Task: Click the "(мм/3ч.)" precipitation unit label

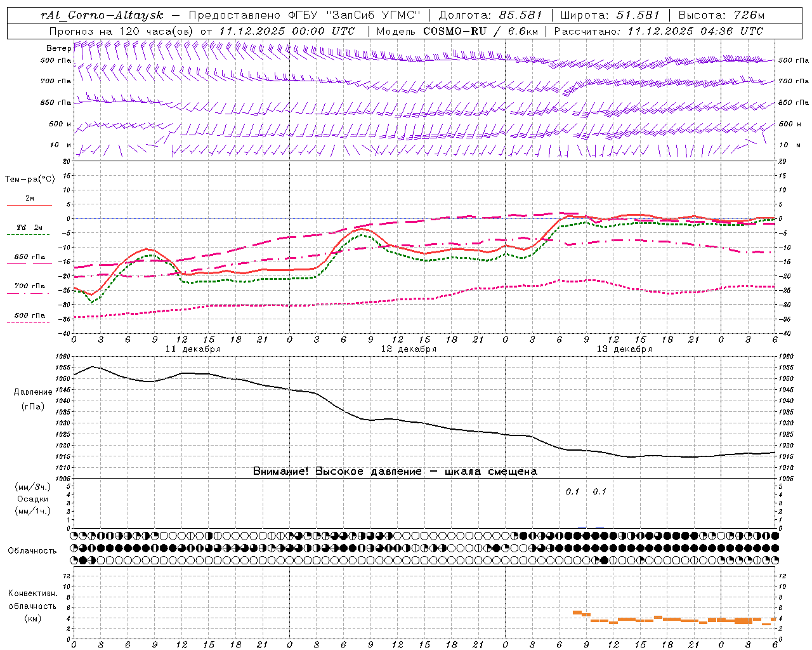Action: (x=33, y=487)
